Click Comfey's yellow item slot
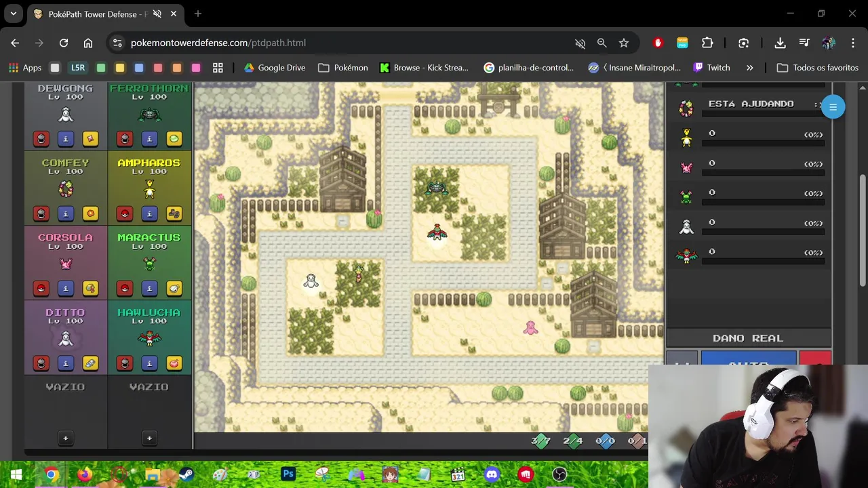The width and height of the screenshot is (868, 488). 90,213
